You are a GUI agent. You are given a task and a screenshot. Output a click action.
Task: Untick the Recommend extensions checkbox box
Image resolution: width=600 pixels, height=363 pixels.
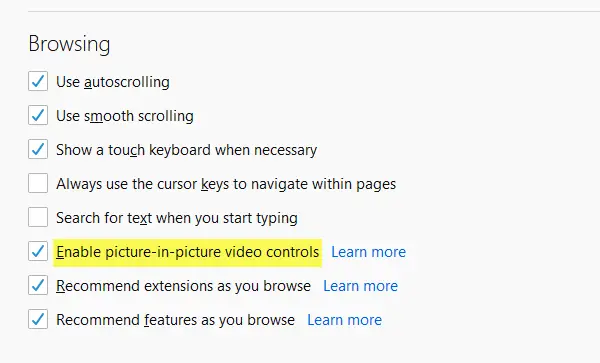click(x=38, y=285)
